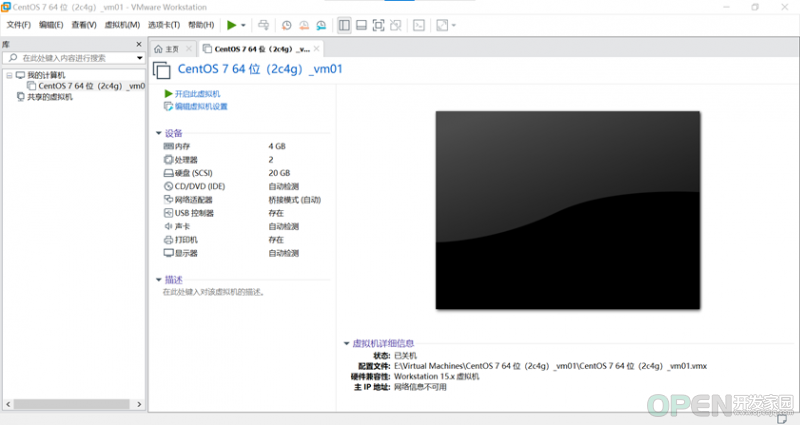Click the 处理器 processor device row
800x425 pixels.
[x=246, y=160]
